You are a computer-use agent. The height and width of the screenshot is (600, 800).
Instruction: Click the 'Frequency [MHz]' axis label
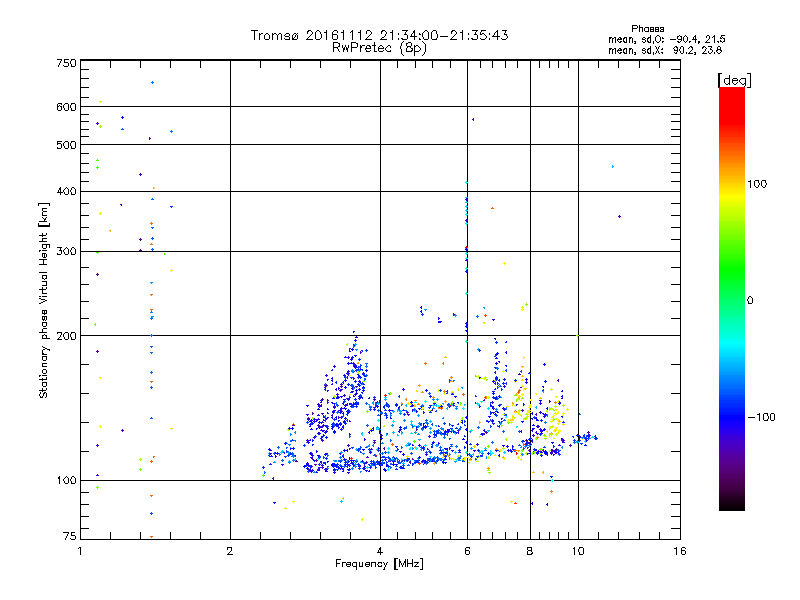pyautogui.click(x=379, y=564)
